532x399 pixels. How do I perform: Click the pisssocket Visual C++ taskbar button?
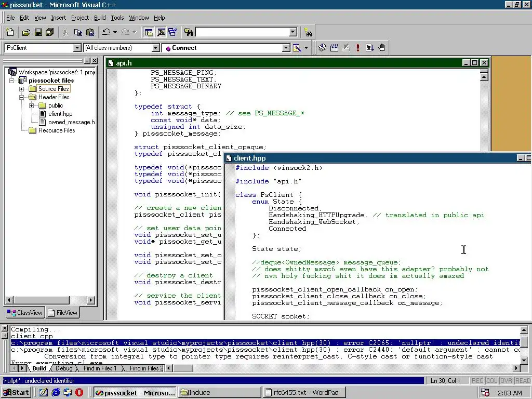click(x=135, y=393)
